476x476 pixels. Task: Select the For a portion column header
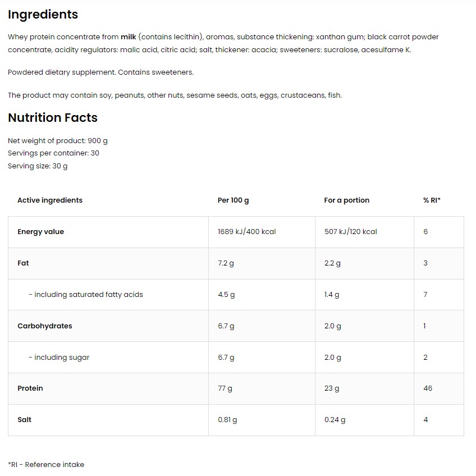point(347,200)
